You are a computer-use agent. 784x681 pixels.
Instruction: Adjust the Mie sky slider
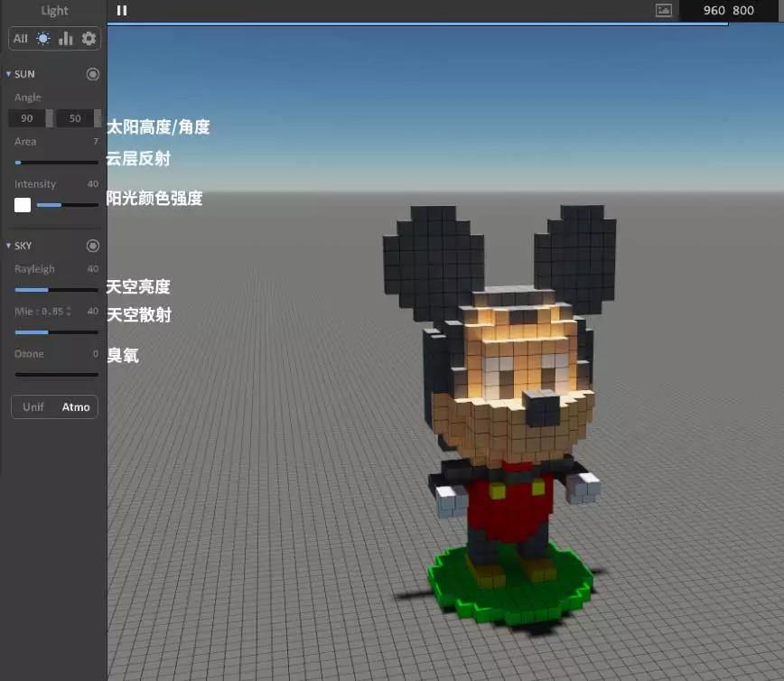coord(56,332)
